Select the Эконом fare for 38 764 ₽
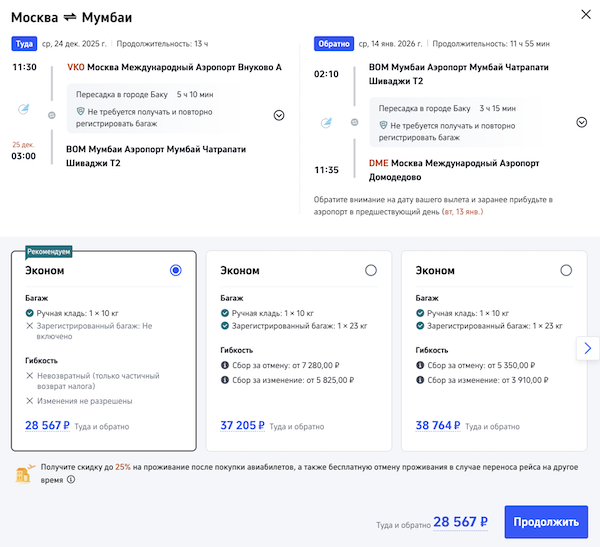The height and width of the screenshot is (547, 600). [x=567, y=270]
